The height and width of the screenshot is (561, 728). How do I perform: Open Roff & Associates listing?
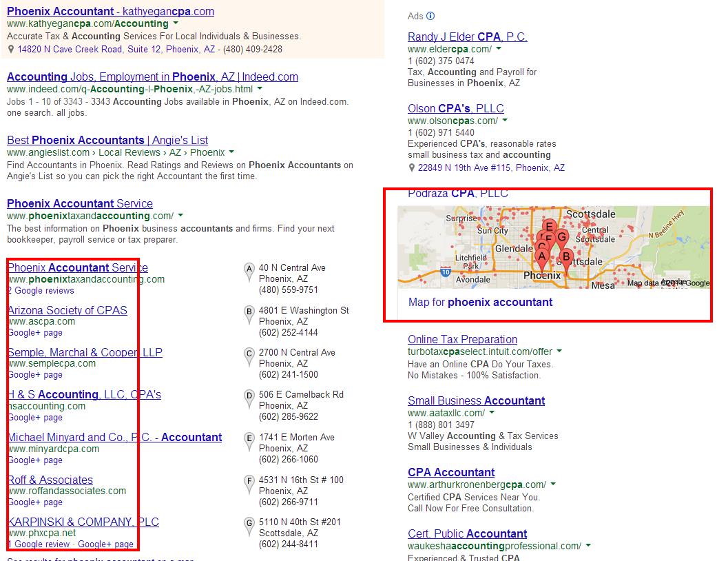click(x=50, y=480)
